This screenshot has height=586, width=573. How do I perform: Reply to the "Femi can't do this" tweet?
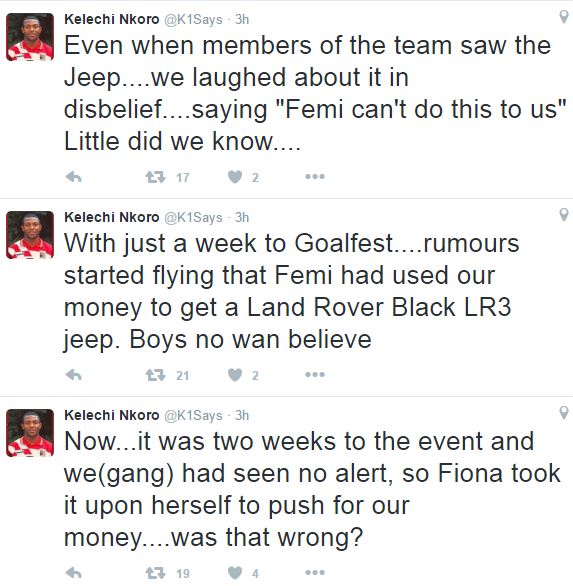(x=74, y=177)
